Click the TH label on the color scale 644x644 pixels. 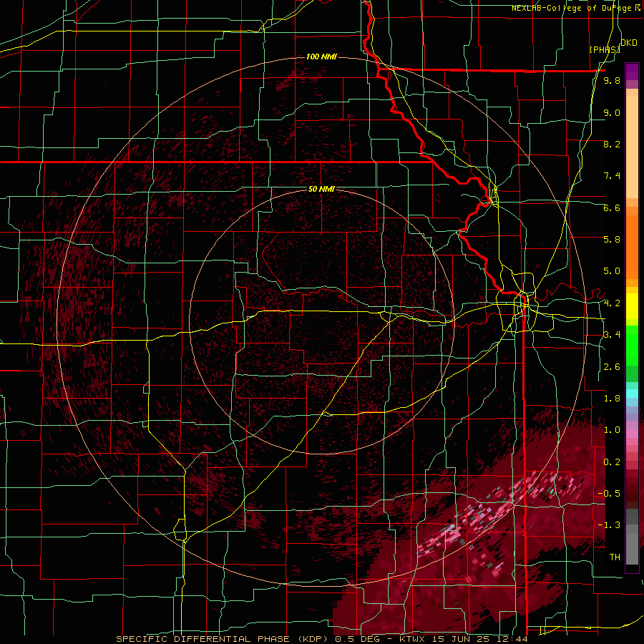pos(615,557)
